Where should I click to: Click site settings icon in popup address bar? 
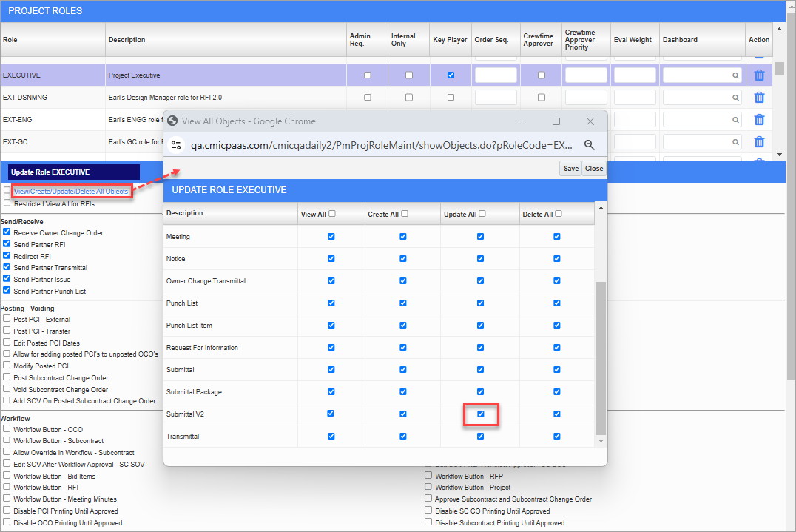(176, 145)
